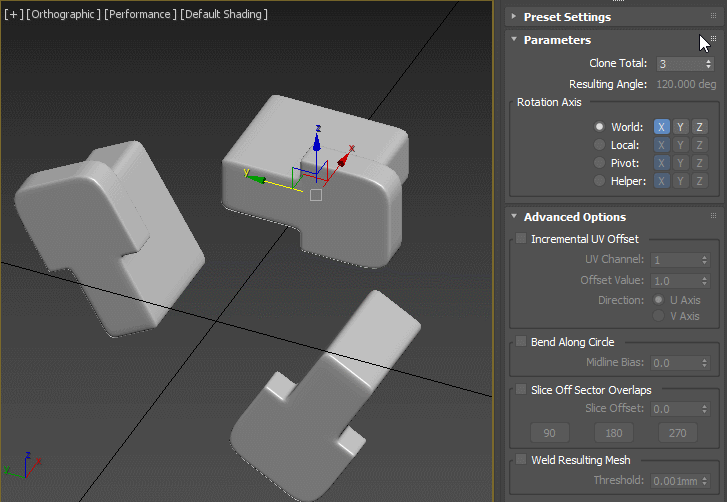Click Pivot X axis button
This screenshot has width=727, height=502.
pos(662,163)
